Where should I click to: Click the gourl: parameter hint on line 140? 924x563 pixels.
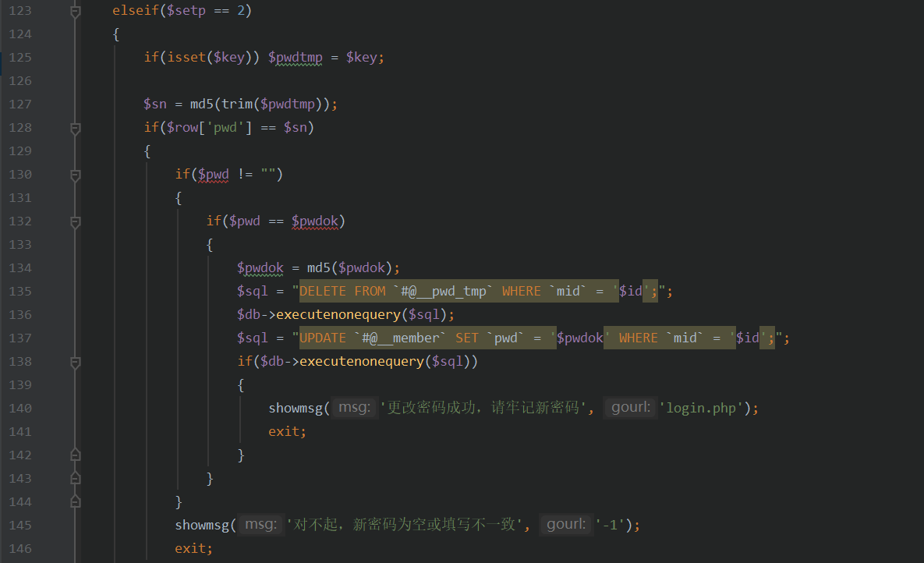click(631, 407)
